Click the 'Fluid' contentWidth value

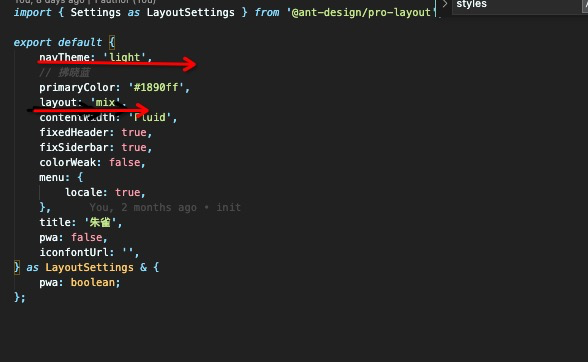point(150,117)
